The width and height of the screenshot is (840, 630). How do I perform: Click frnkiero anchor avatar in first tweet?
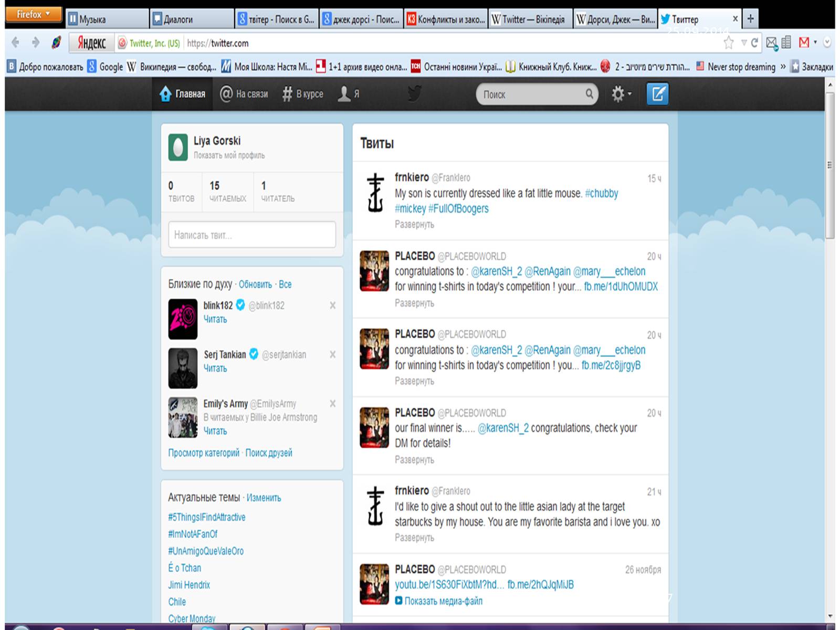pos(374,193)
